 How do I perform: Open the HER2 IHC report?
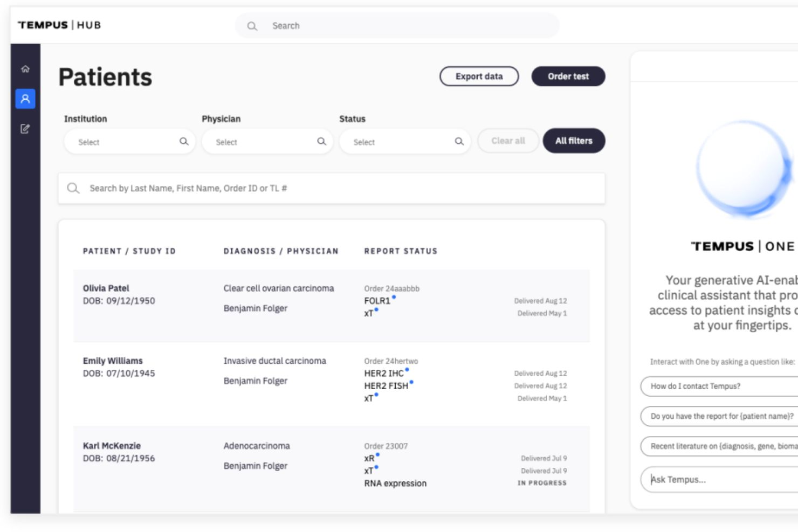coord(384,373)
